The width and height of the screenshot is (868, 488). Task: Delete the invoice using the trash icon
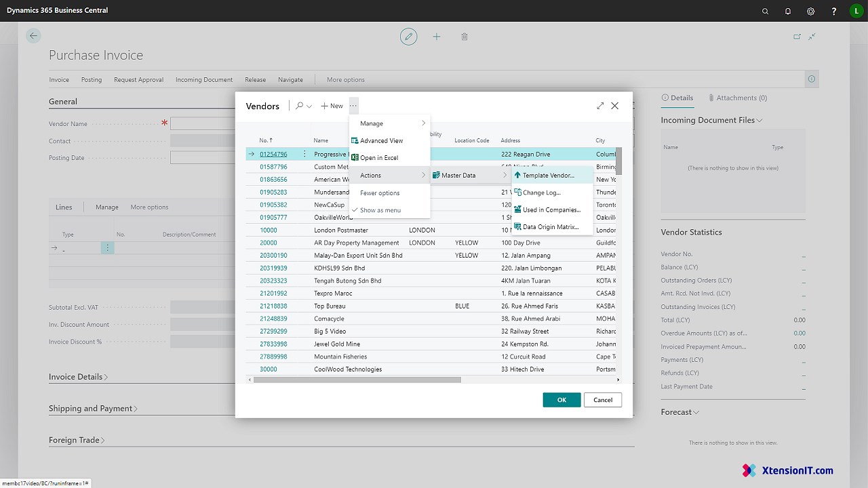coord(465,37)
